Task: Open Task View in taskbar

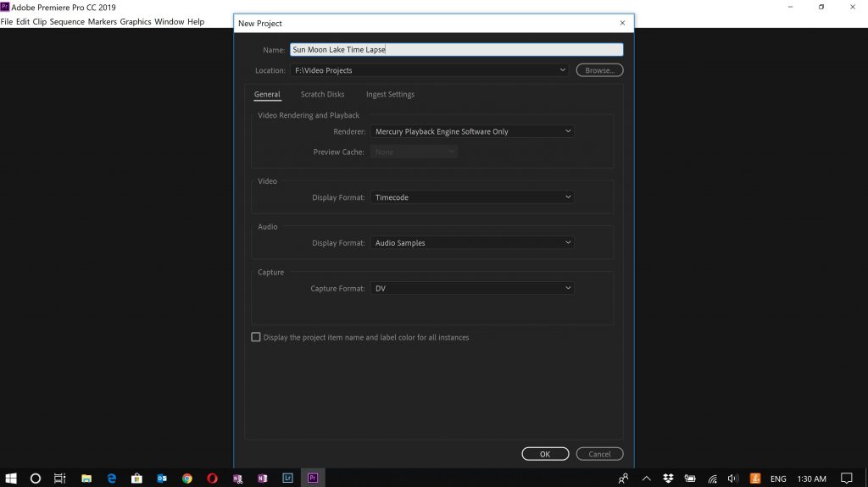Action: point(60,479)
